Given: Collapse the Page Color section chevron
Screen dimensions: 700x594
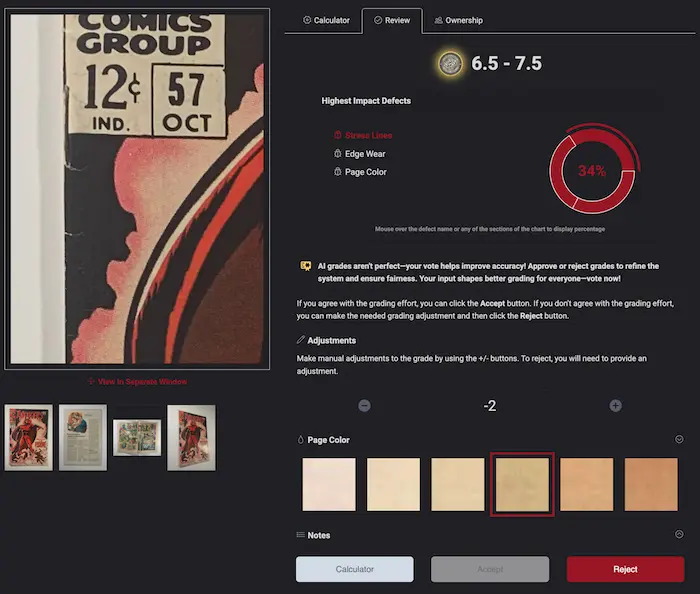Looking at the screenshot, I should click(679, 439).
